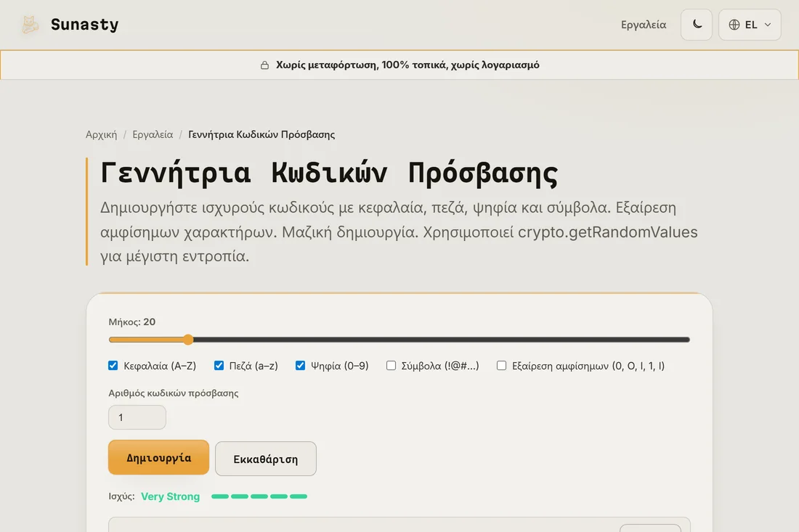
Task: Enable the Σύμβολα (!@#...) checkbox
Action: pyautogui.click(x=391, y=366)
